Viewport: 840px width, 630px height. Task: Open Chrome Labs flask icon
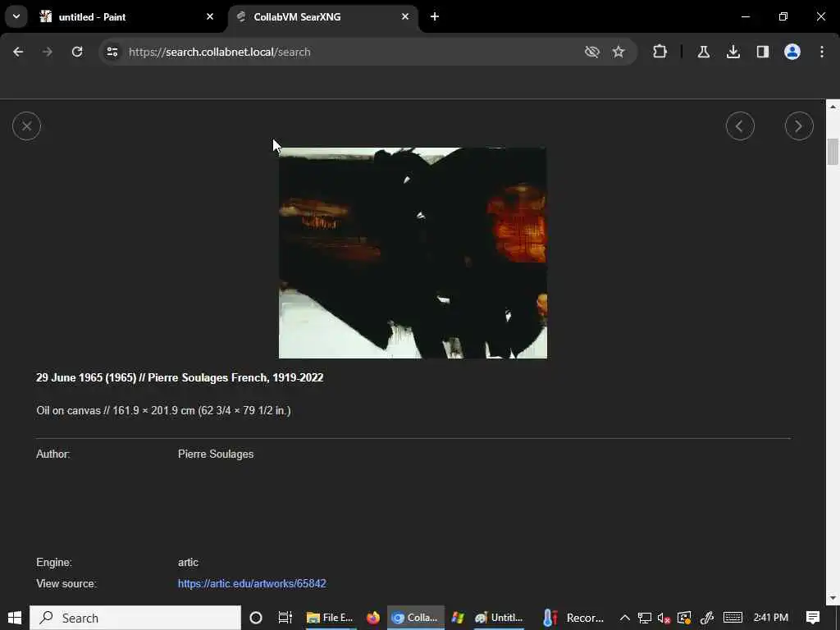[x=703, y=52]
